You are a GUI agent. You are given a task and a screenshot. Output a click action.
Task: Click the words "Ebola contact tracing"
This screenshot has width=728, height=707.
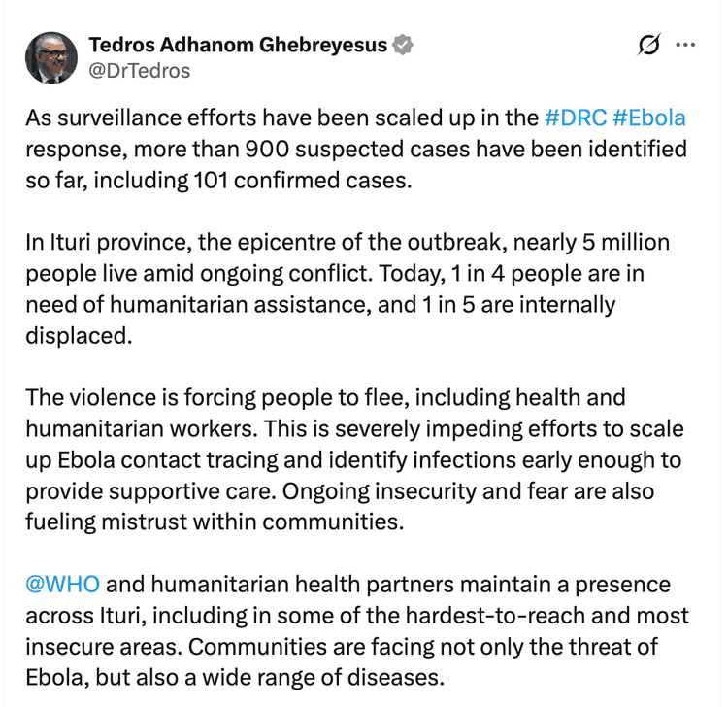[168, 460]
